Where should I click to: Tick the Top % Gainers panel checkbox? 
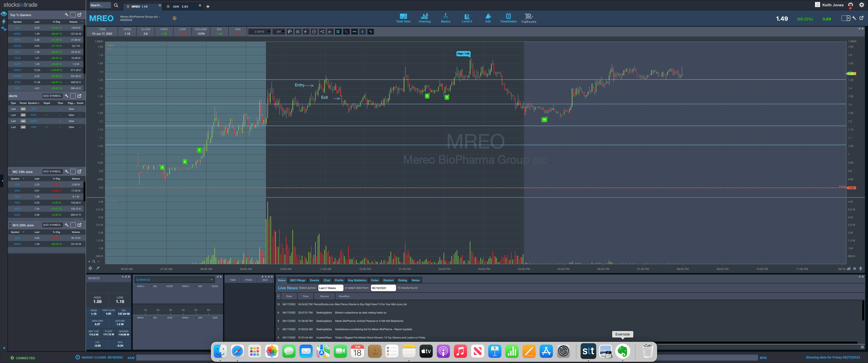73,15
